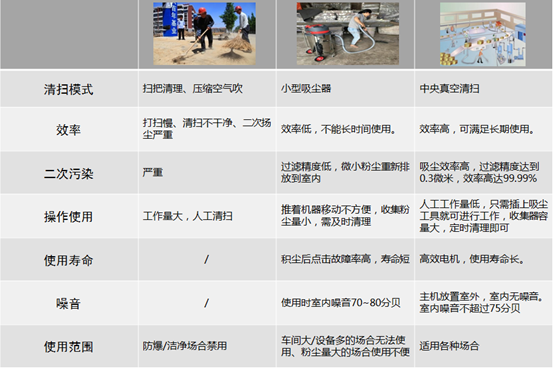Click cell 人工工作量低，只需插上吸尘工具
Screen dimensions: 553x368
[484, 216]
